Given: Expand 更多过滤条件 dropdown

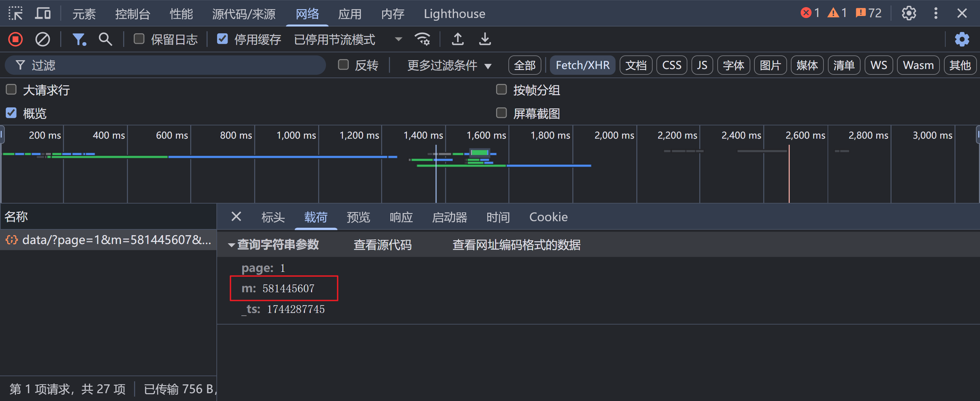Looking at the screenshot, I should [x=449, y=65].
